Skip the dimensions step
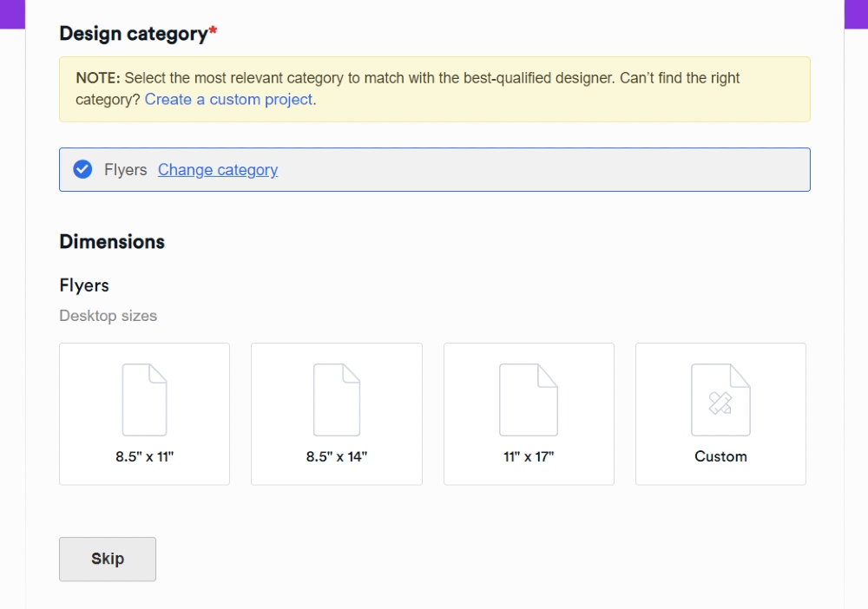The height and width of the screenshot is (609, 868). [x=108, y=559]
